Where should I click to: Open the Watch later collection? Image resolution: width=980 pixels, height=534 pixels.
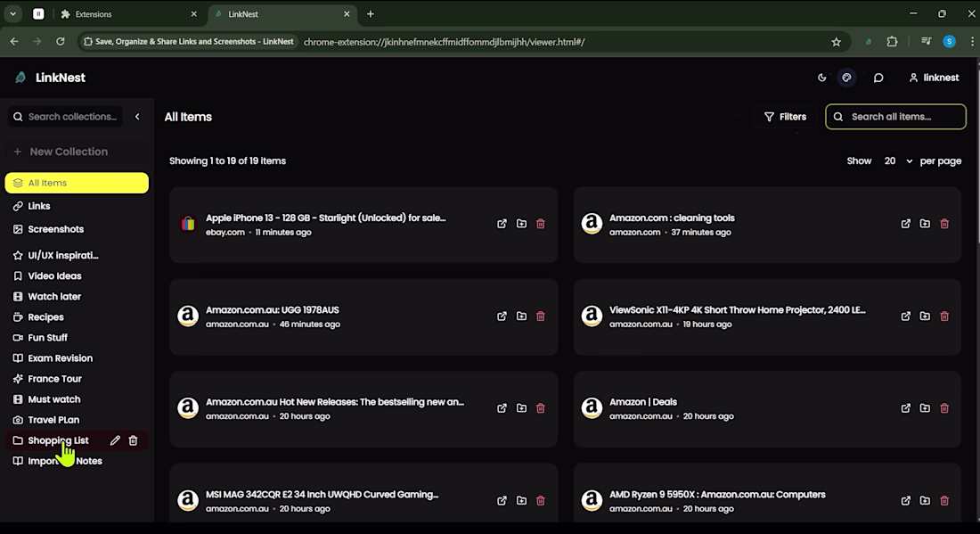54,297
